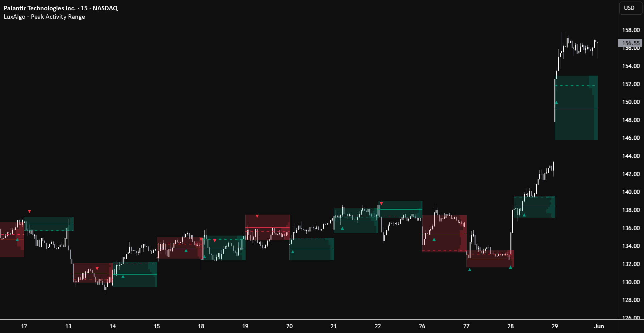Click the 152.00 price axis label
644x333 pixels.
(631, 84)
